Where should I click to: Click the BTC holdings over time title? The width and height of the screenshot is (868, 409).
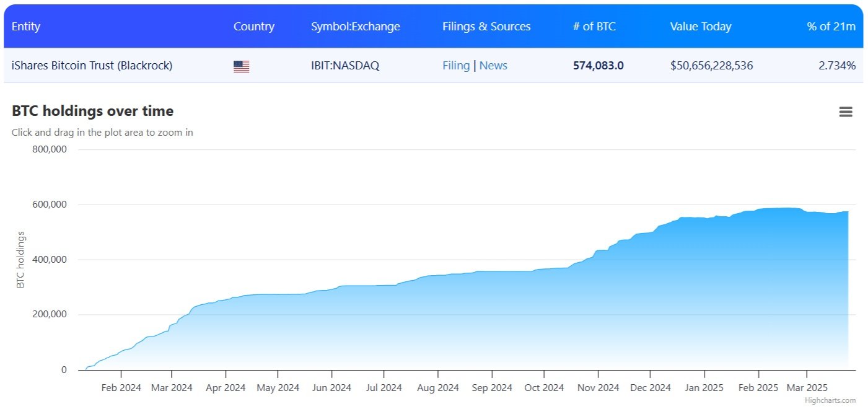coord(93,111)
